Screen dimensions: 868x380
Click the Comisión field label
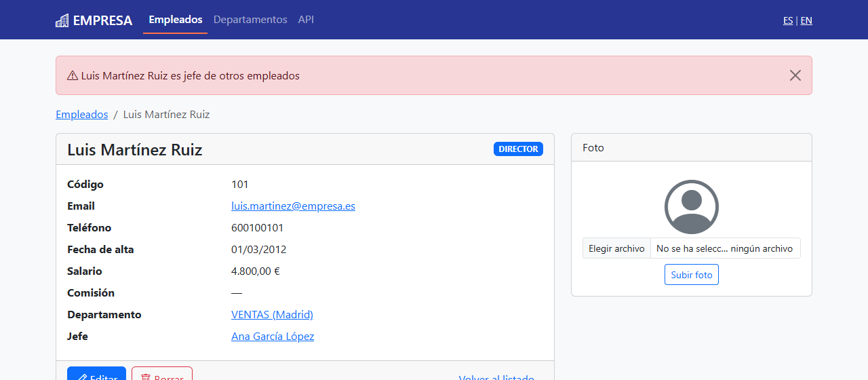pos(91,293)
